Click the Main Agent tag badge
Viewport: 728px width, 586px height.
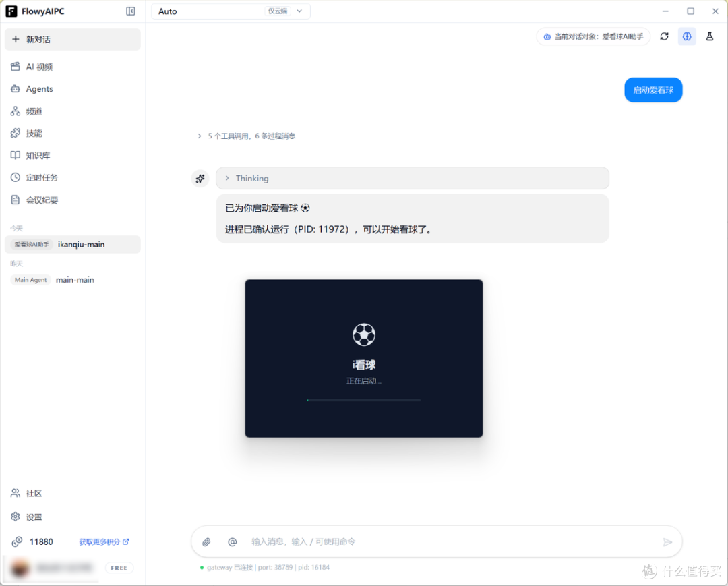[30, 280]
